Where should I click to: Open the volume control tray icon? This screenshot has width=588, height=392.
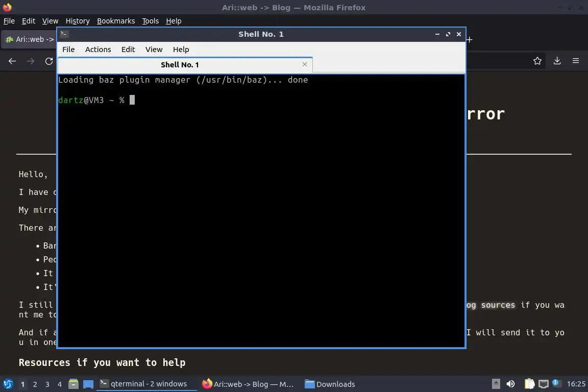coord(510,384)
